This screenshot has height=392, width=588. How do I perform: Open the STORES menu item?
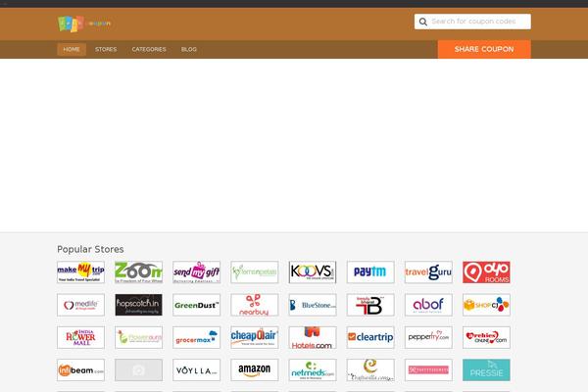[x=106, y=49]
